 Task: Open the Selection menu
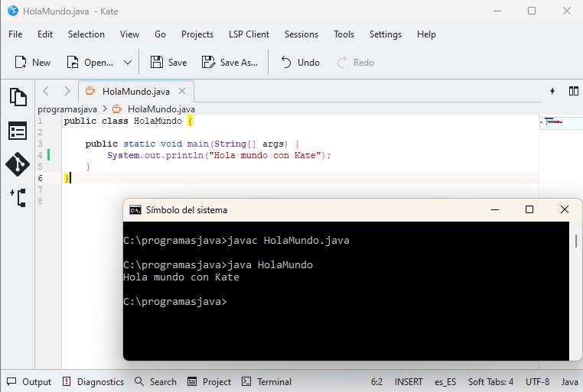[86, 34]
